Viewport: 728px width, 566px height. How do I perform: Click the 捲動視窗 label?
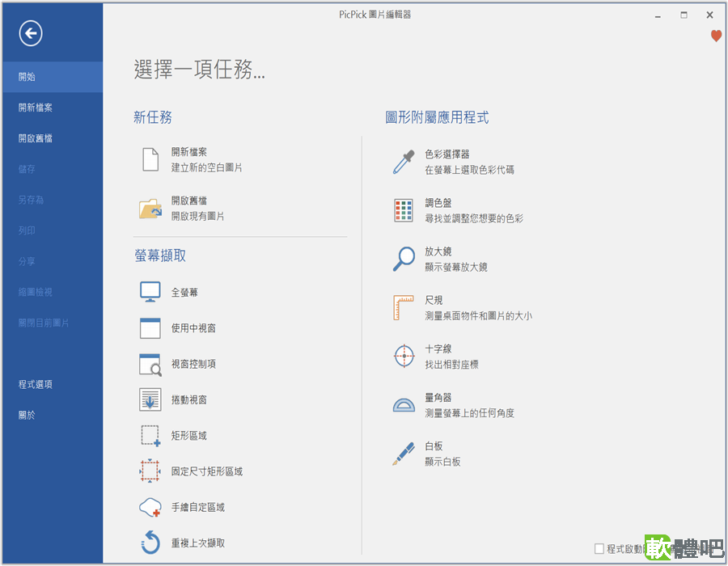[189, 400]
